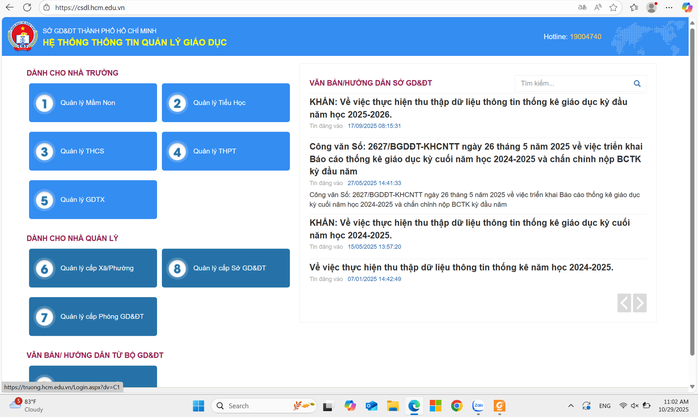Open Quản lý cấp Sở GD&ĐT
Screen dimensions: 698x417
coord(225,268)
